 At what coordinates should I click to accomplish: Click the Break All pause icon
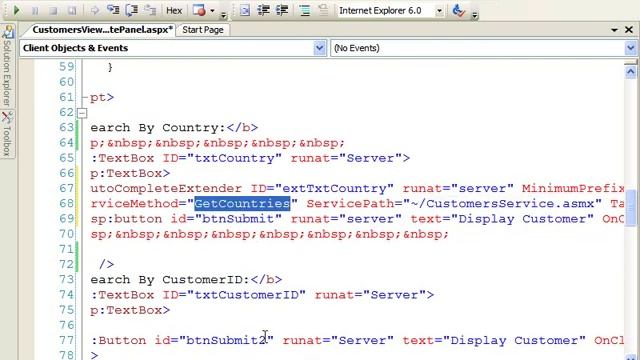(35, 11)
